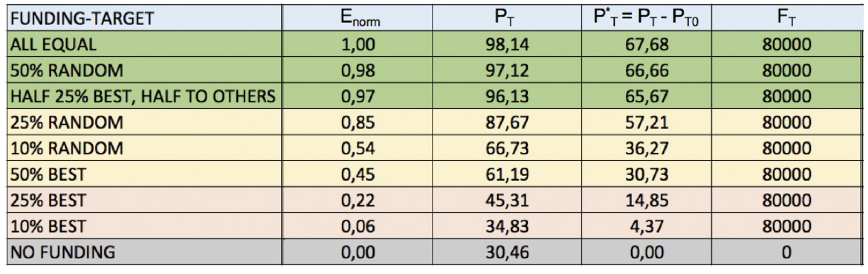
Task: Select the 0,54 Enorm value
Action: tap(358, 148)
